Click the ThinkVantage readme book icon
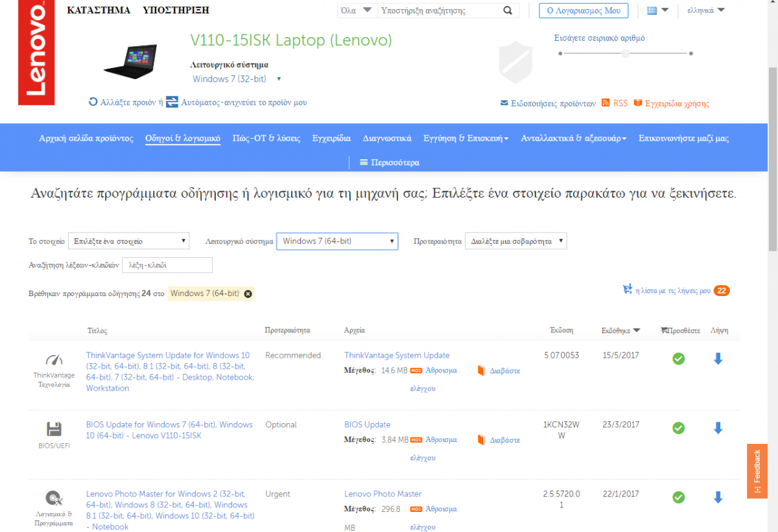778x532 pixels. pyautogui.click(x=481, y=371)
